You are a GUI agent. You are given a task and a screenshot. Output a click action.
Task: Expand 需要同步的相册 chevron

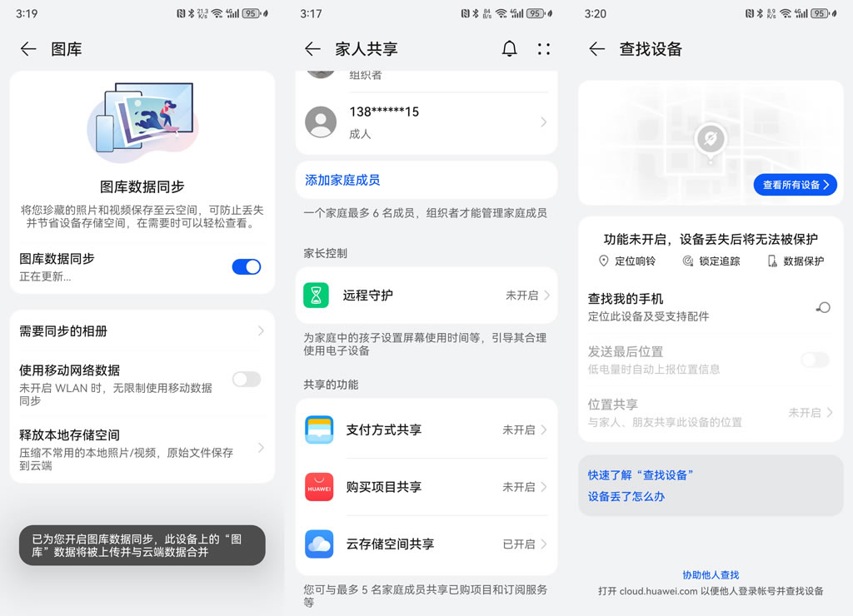260,331
